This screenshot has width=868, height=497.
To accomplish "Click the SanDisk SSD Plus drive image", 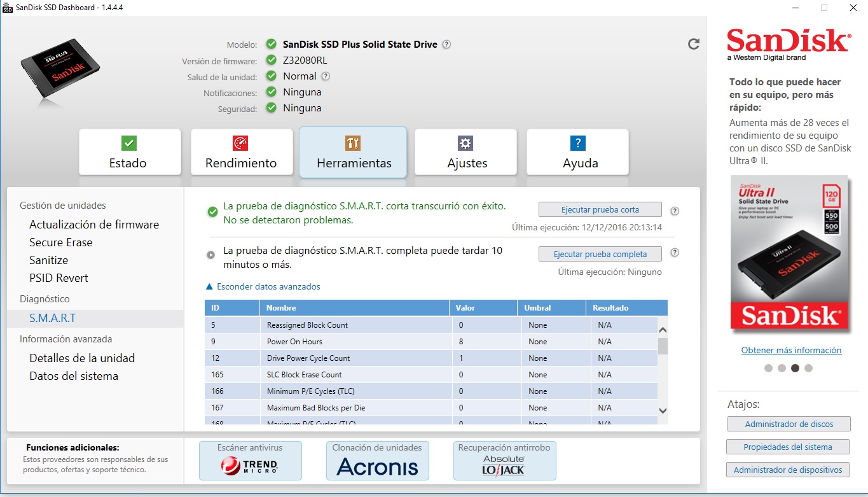I will click(60, 67).
